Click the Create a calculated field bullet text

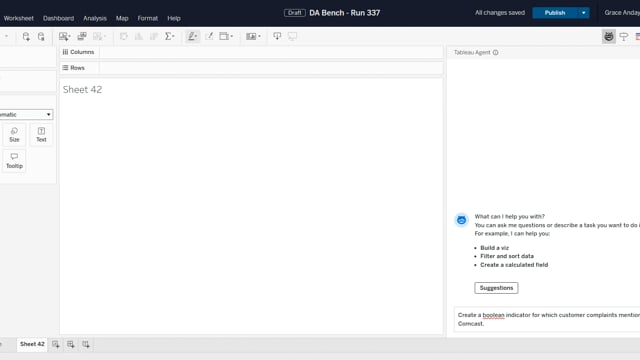click(x=514, y=264)
